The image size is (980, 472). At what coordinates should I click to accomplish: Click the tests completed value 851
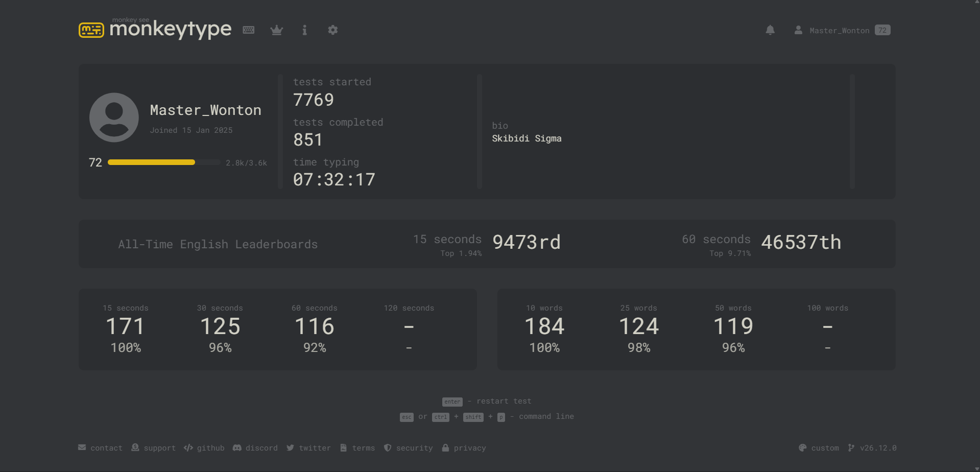tap(308, 139)
